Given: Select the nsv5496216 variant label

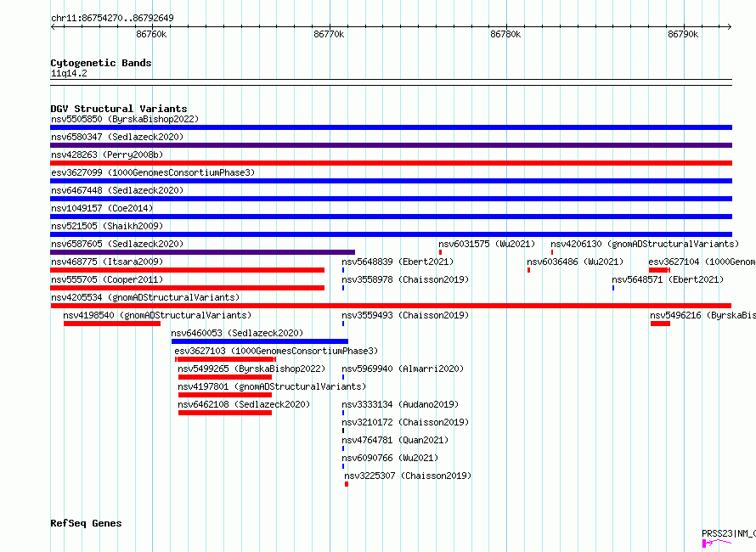Looking at the screenshot, I should coord(703,315).
